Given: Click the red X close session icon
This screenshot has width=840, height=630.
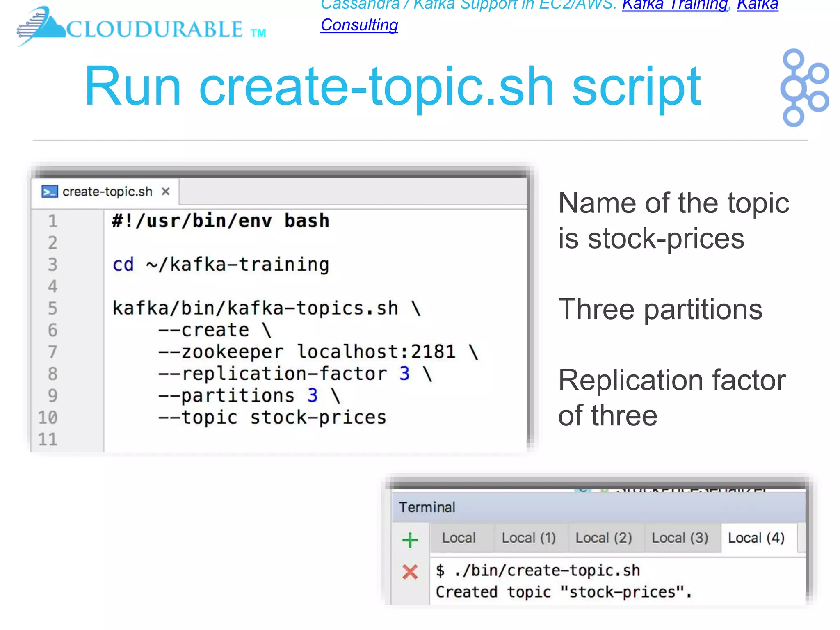Looking at the screenshot, I should [410, 572].
